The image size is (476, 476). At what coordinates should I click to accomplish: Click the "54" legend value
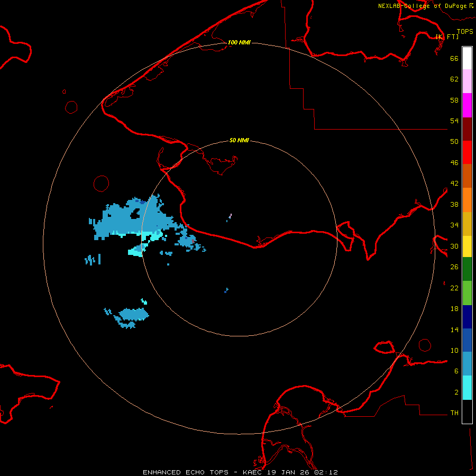point(454,121)
